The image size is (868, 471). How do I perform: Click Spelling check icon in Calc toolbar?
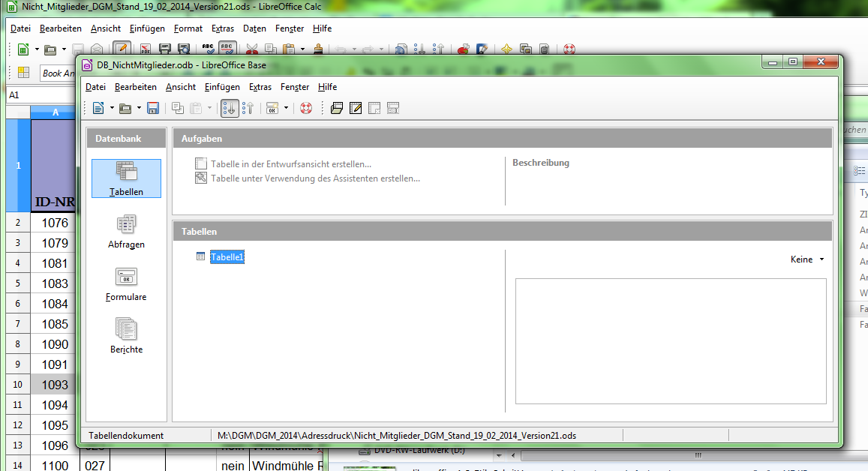(x=208, y=49)
